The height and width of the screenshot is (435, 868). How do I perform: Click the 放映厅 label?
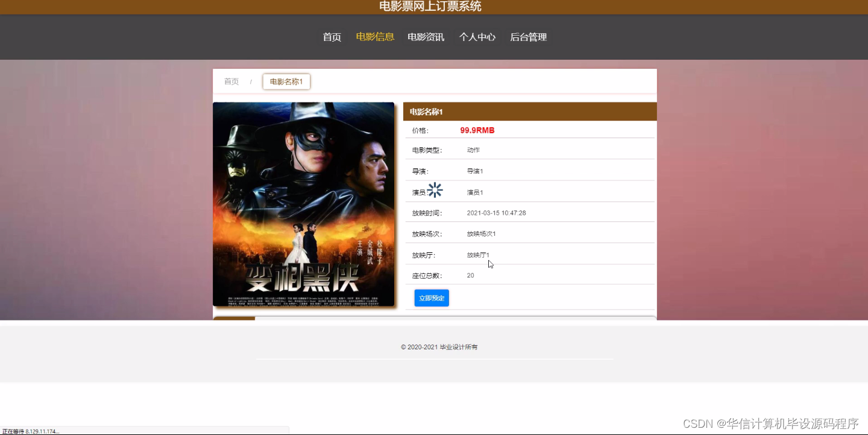click(x=423, y=255)
